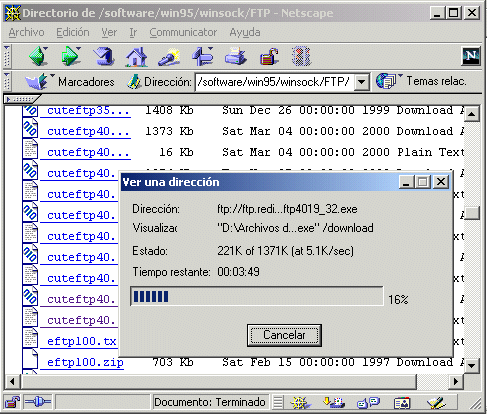Open Newsgroups icon in component bar
Viewport: 487px width, 414px height.
368,402
